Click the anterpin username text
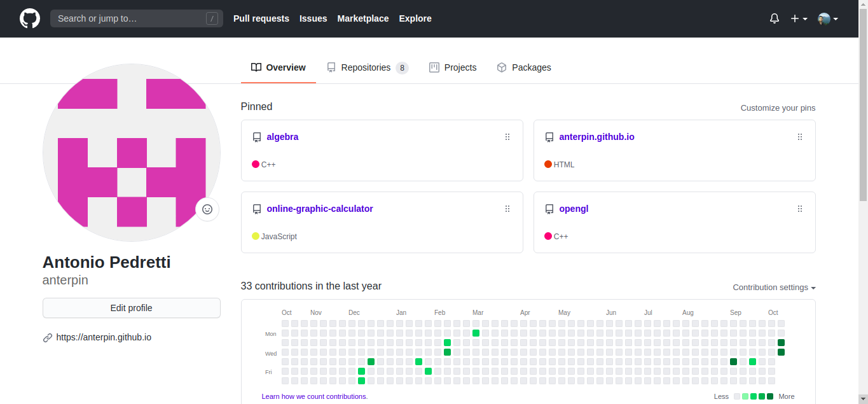Viewport: 868px width, 404px height. click(x=65, y=280)
